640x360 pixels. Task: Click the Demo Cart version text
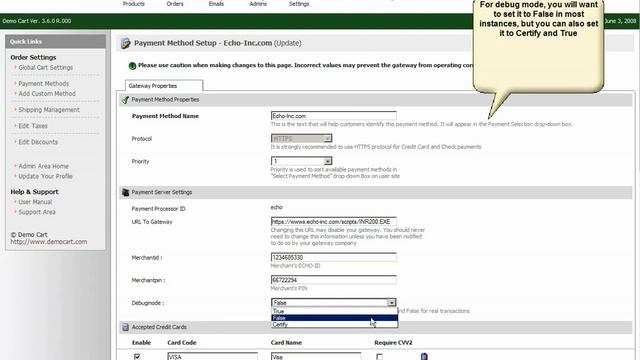(37, 21)
